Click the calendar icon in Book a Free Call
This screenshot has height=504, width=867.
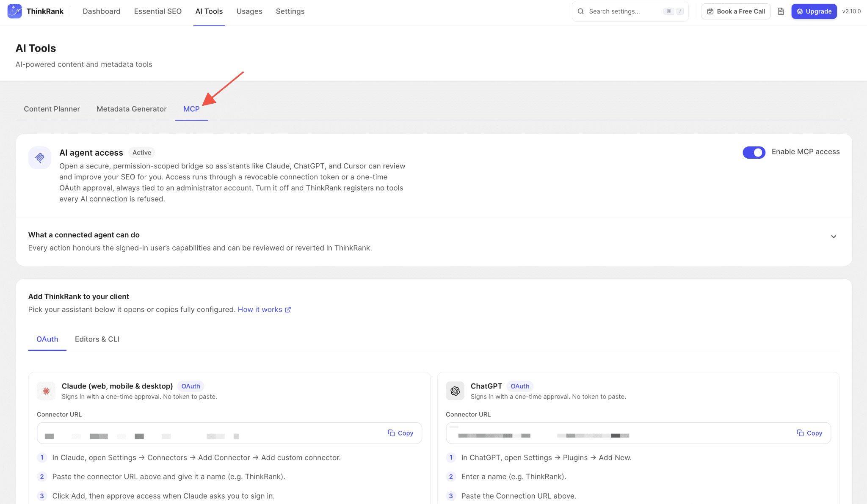tap(710, 11)
